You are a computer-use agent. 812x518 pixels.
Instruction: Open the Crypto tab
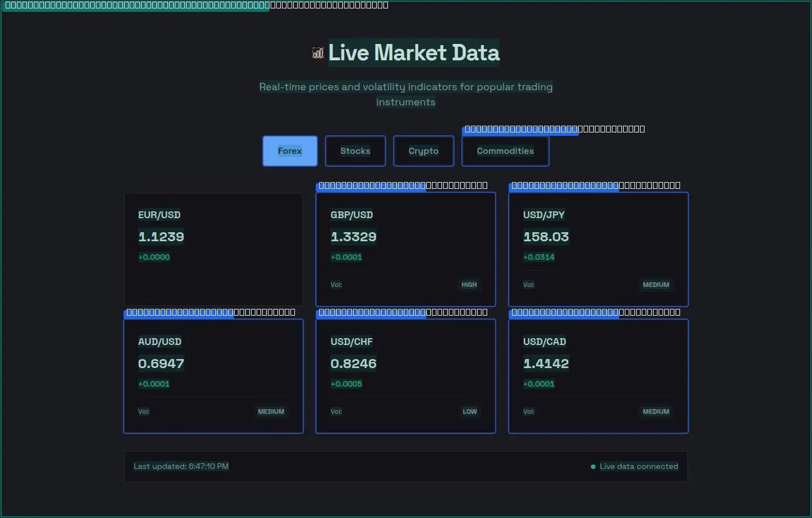(423, 151)
